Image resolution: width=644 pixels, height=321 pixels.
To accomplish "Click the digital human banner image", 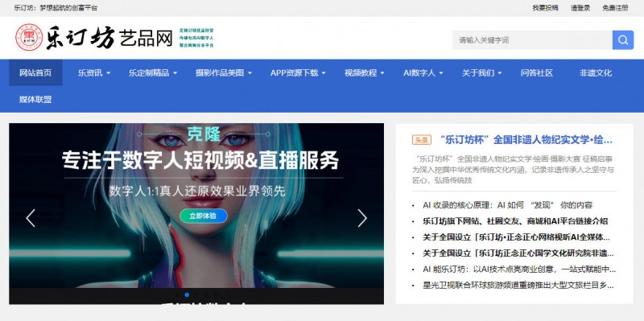I will 196,213.
